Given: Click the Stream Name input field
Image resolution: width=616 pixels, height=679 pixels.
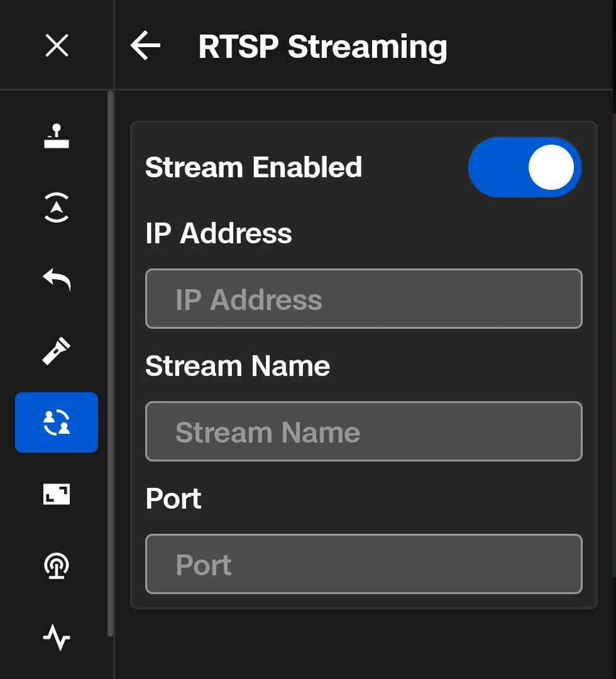Looking at the screenshot, I should click(363, 431).
